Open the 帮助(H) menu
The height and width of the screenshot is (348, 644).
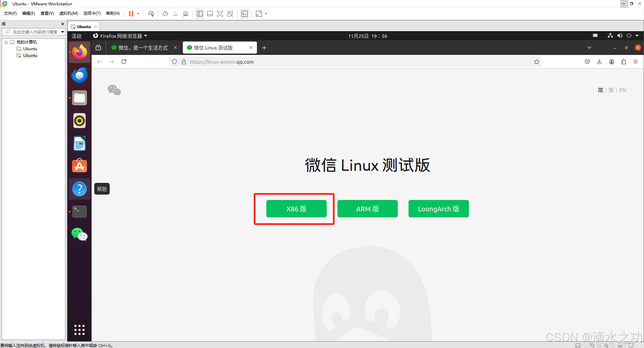pyautogui.click(x=113, y=13)
